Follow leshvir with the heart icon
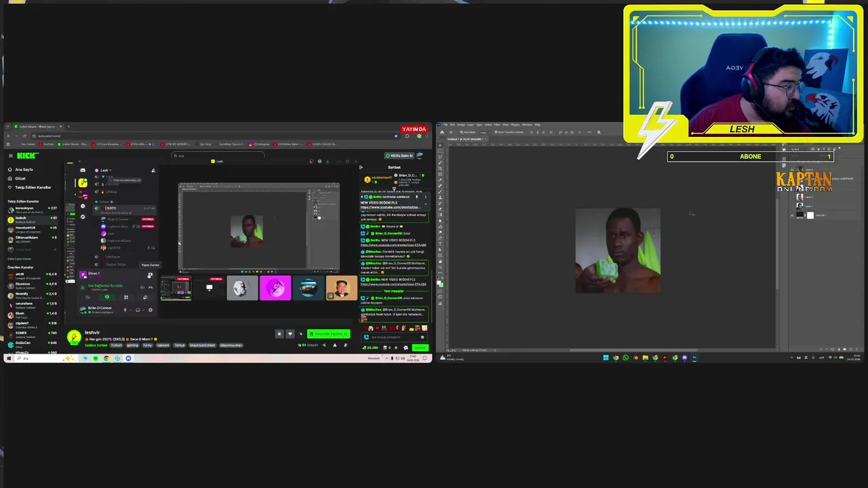868x488 pixels. point(290,333)
